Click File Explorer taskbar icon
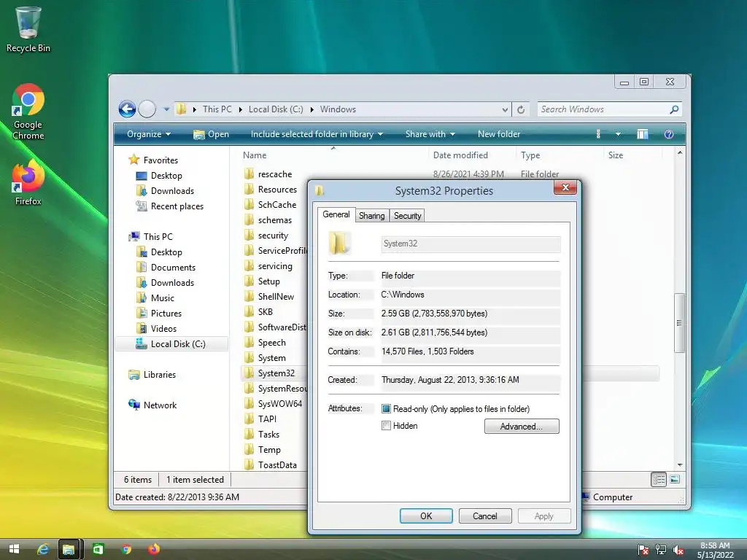This screenshot has width=747, height=560. pyautogui.click(x=69, y=549)
